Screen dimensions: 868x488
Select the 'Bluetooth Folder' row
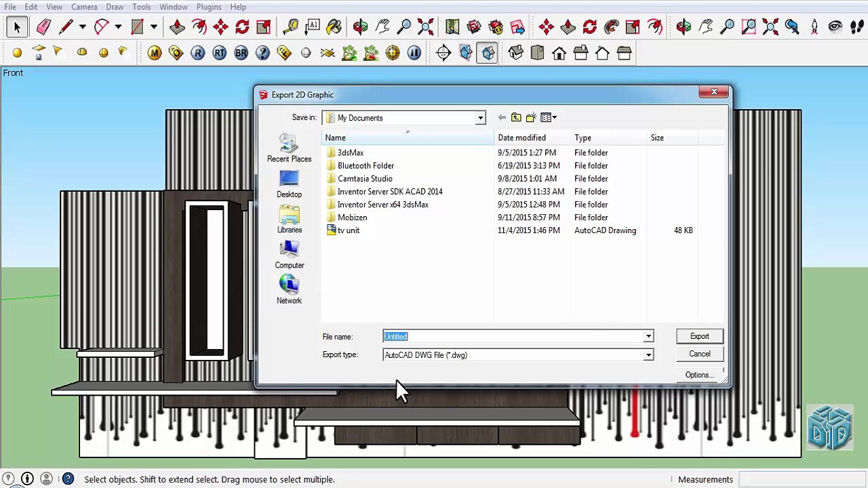click(x=523, y=166)
